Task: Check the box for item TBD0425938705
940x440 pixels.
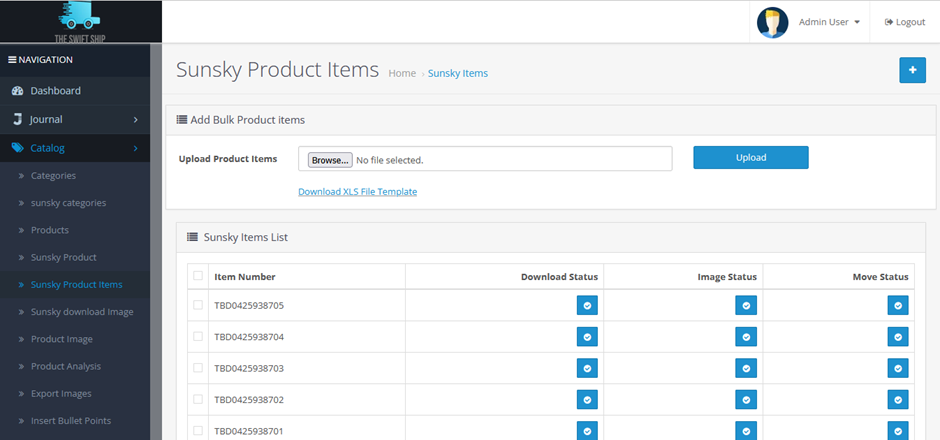Action: click(x=198, y=305)
